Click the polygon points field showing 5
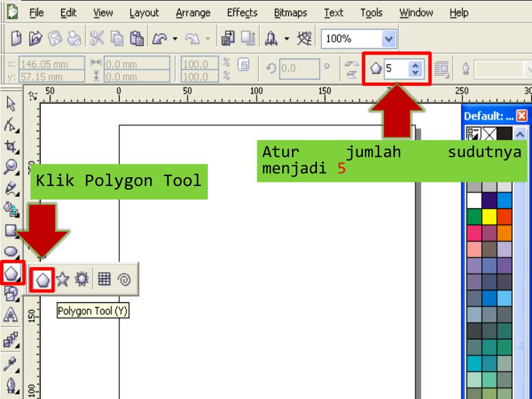 [x=396, y=69]
